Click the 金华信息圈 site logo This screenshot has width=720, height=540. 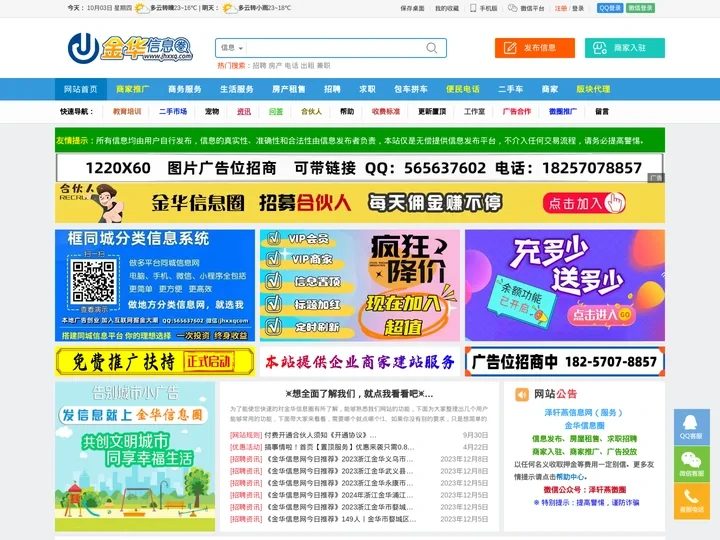(x=130, y=48)
